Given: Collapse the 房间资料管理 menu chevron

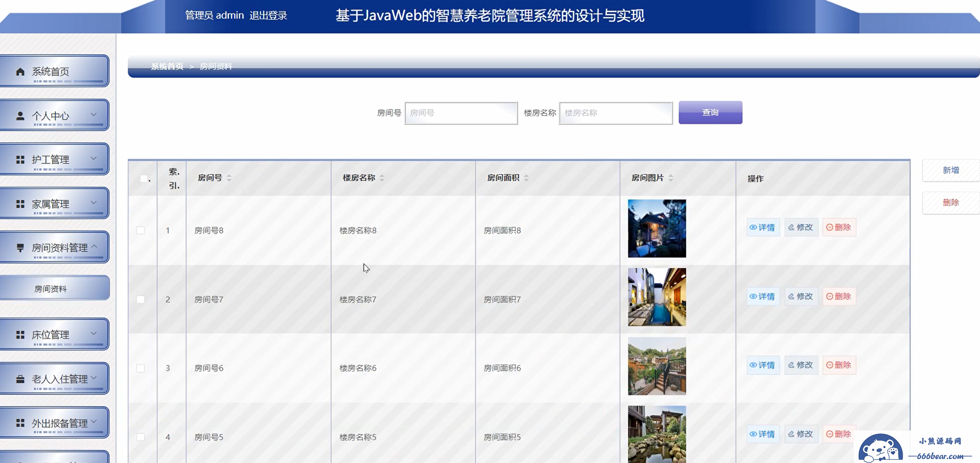Looking at the screenshot, I should coord(94,247).
